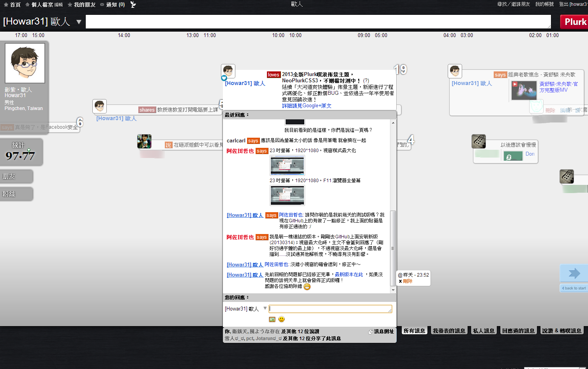Expand the 朋友 friends panel in sidebar
Image resolution: width=588 pixels, height=369 pixels.
pos(16,176)
